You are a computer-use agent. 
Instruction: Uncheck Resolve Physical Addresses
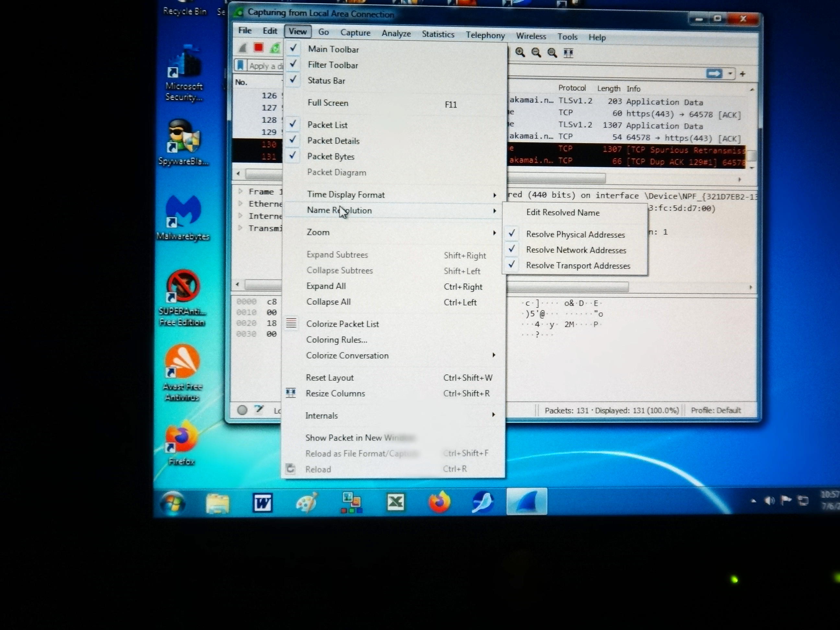[575, 234]
